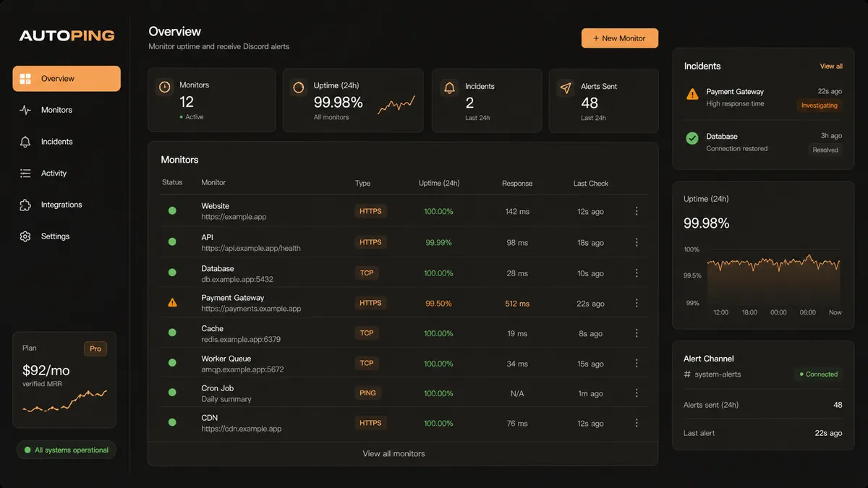
Task: Click the 512 ms response value
Action: 517,304
